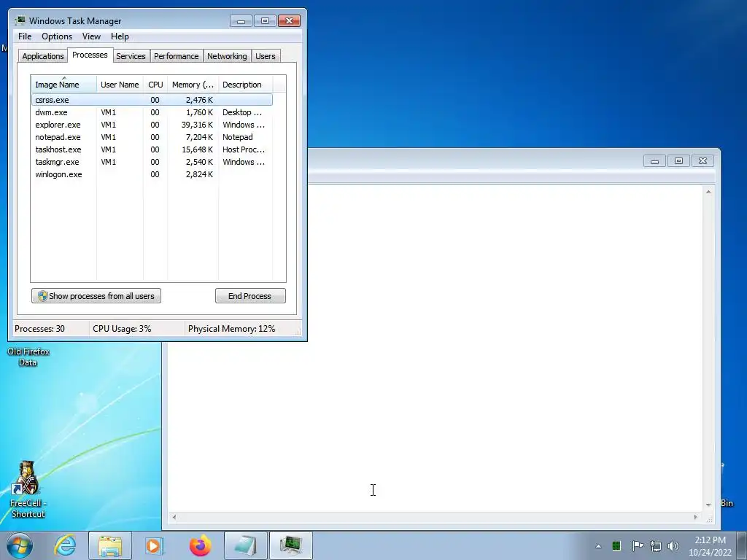Switch to Notepad via taskbar icon
This screenshot has height=560, width=747.
pos(245,545)
